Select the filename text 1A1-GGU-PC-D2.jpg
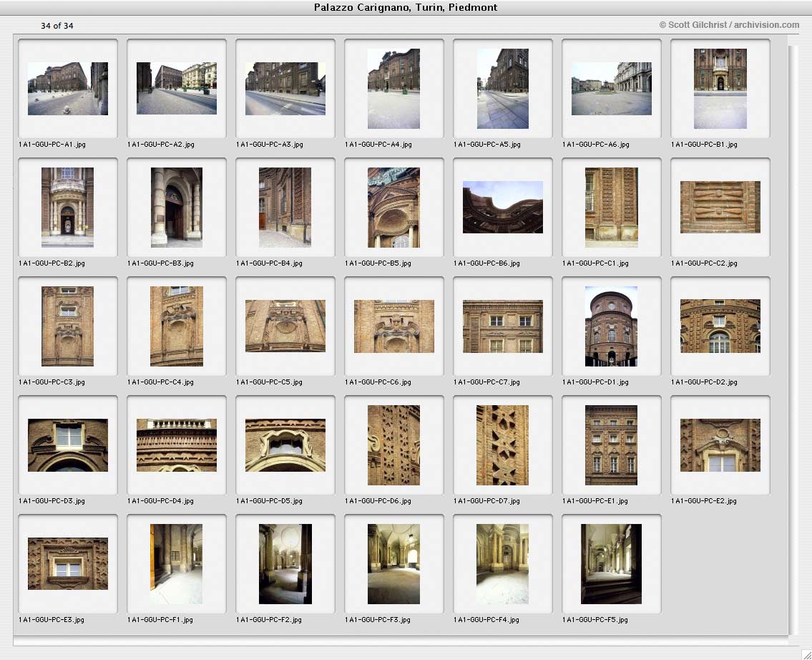This screenshot has width=812, height=660. 704,382
